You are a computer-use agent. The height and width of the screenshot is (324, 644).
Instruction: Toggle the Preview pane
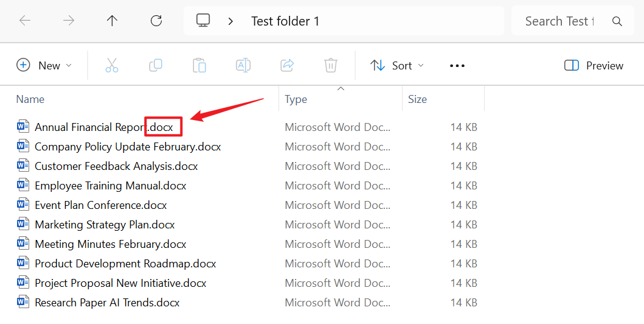(594, 65)
